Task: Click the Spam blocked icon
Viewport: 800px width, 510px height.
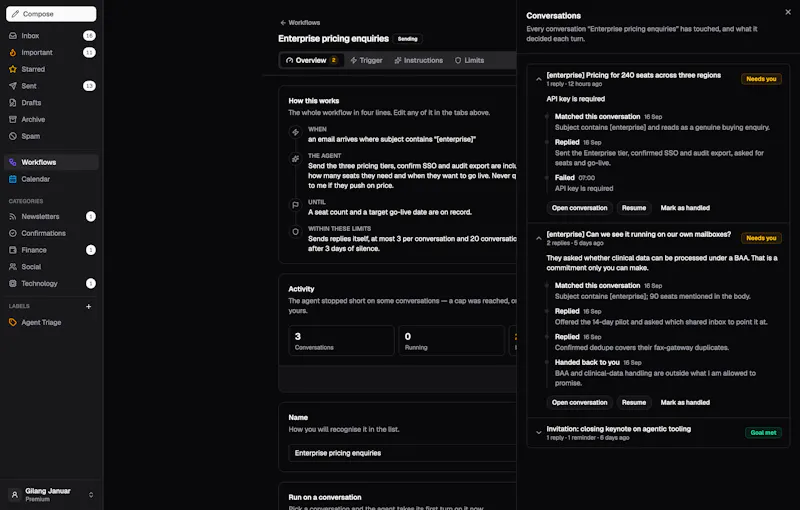Action: click(13, 136)
